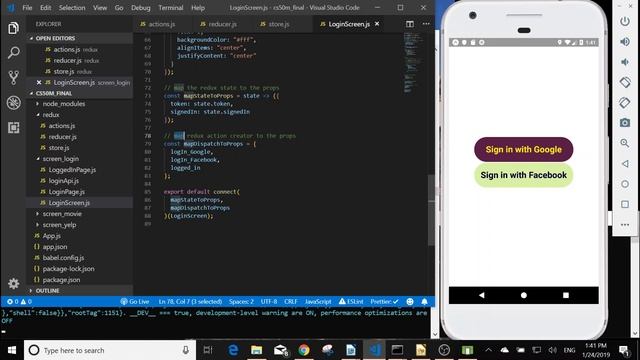The image size is (640, 360).
Task: Open LoggedInPage.js in explorer tree
Action: coord(72,170)
